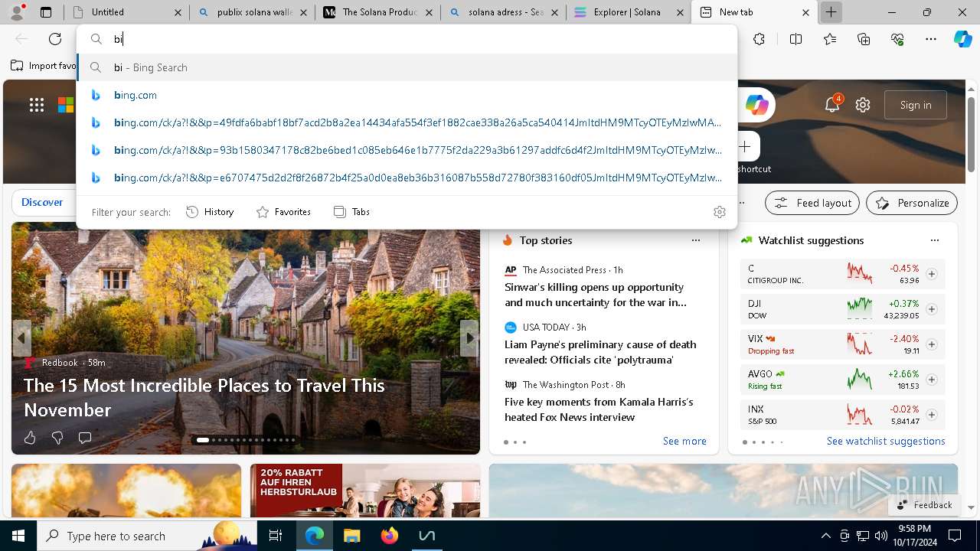Filter search by History
This screenshot has width=980, height=551.
click(x=210, y=212)
